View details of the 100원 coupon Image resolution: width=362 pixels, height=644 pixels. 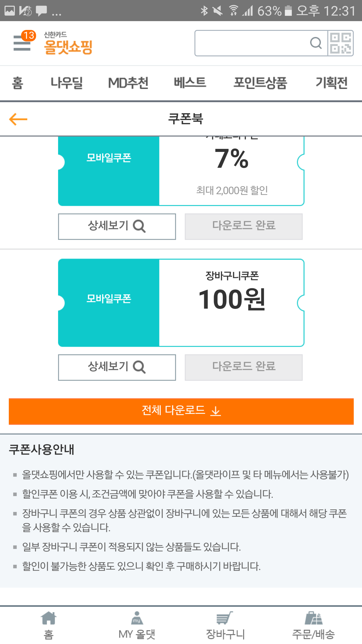[117, 367]
